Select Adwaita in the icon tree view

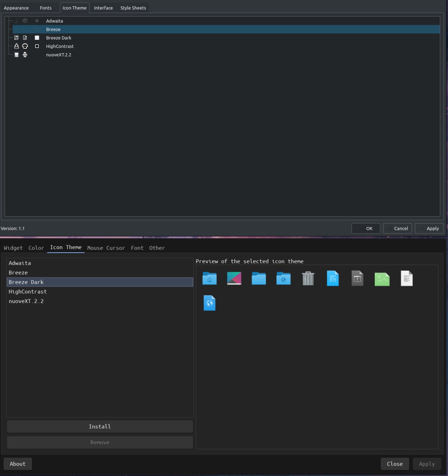[x=54, y=21]
